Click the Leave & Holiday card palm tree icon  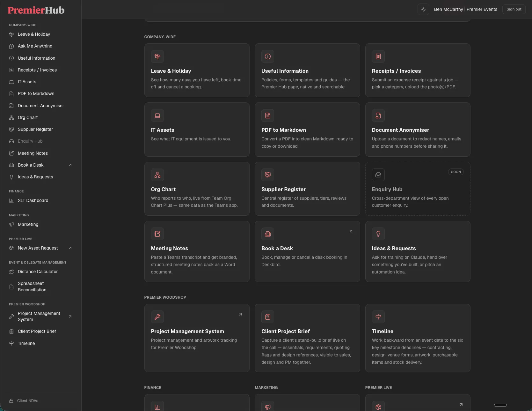[157, 56]
